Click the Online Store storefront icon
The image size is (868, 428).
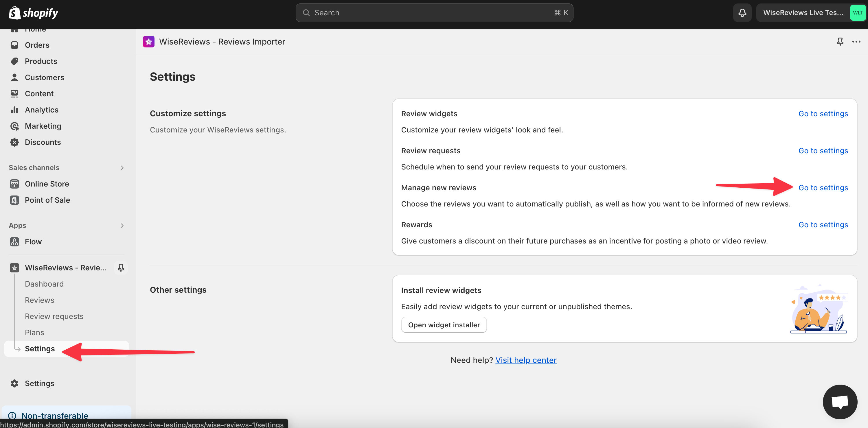click(14, 184)
